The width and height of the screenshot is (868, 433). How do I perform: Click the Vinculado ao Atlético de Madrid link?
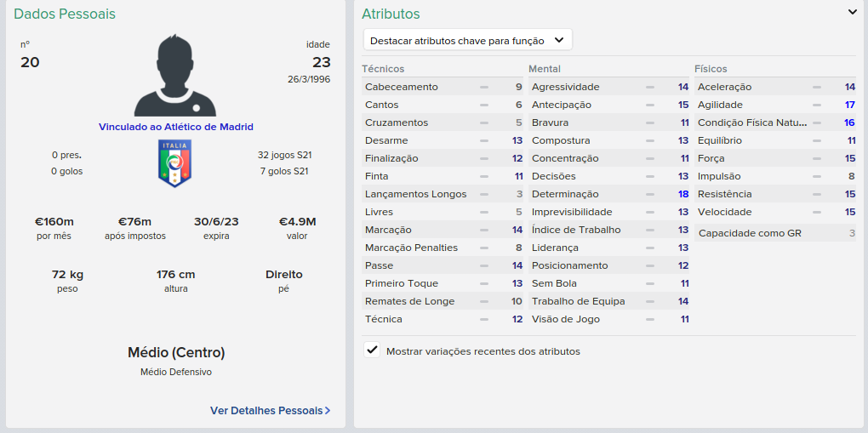tap(175, 127)
